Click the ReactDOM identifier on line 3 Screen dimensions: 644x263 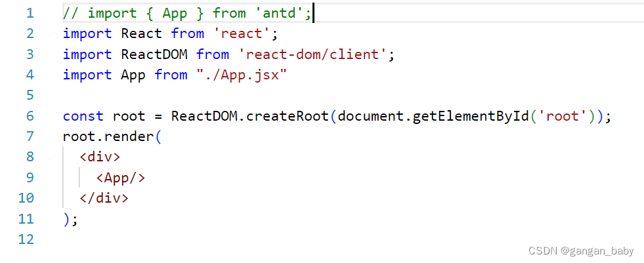click(x=154, y=54)
